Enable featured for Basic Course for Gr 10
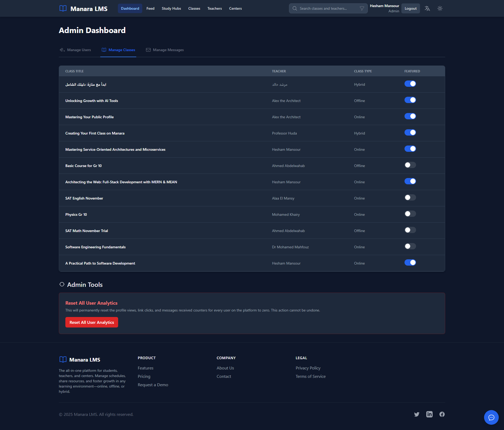The height and width of the screenshot is (430, 504). click(x=410, y=165)
